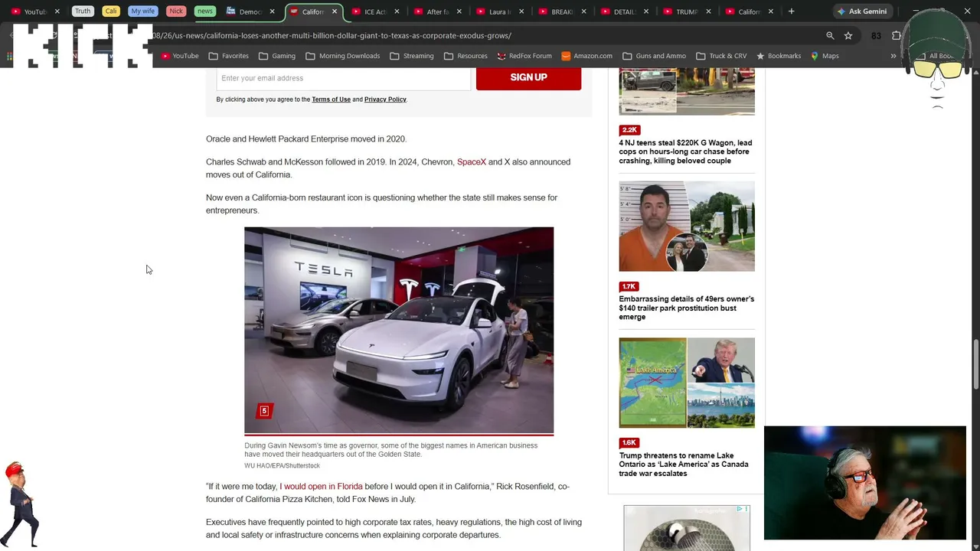
Task: Open the Streaming bookmark folder
Action: (x=412, y=56)
